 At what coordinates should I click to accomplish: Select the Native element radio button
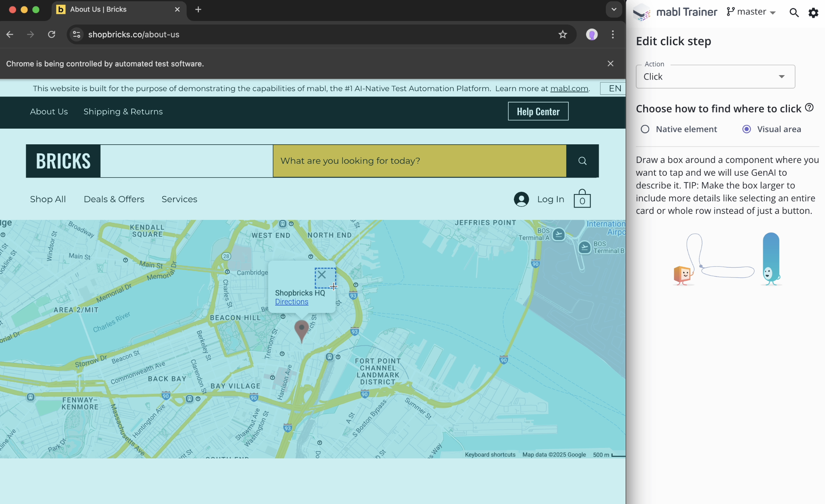point(645,129)
